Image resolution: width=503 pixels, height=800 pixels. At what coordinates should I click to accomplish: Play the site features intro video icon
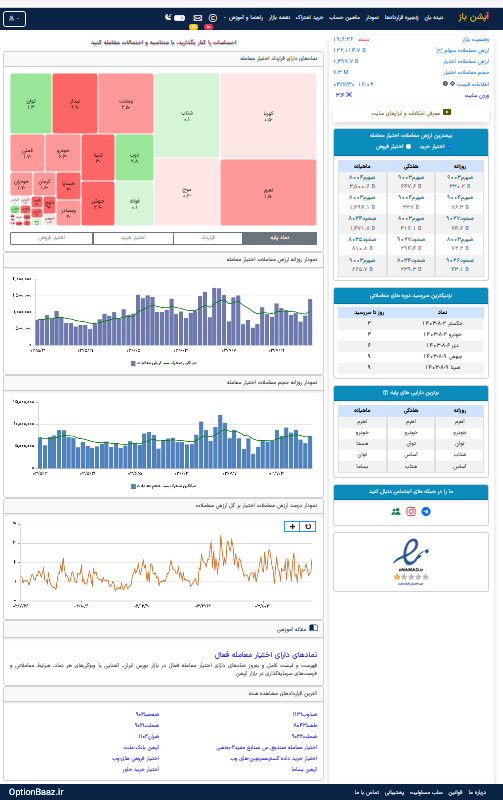pyautogui.click(x=447, y=112)
